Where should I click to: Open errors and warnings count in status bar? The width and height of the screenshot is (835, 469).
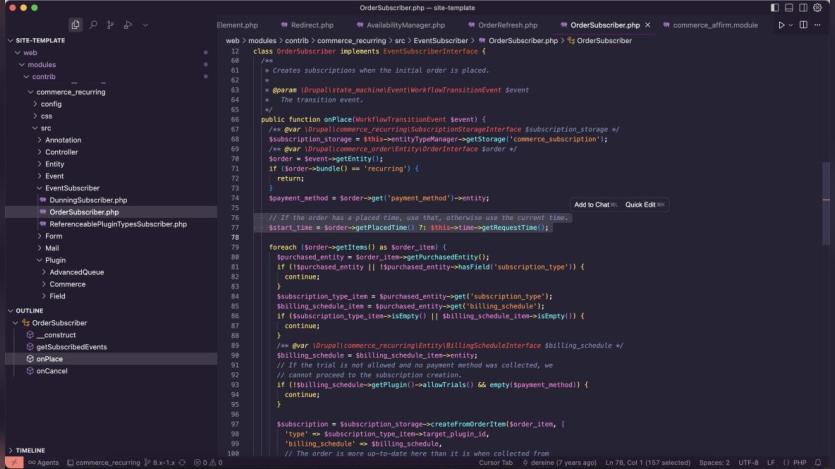[208, 463]
